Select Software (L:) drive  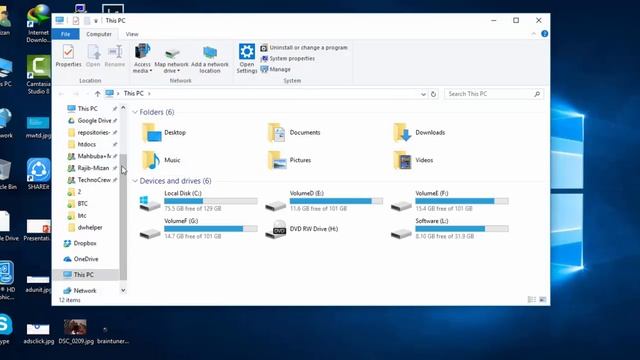450,229
